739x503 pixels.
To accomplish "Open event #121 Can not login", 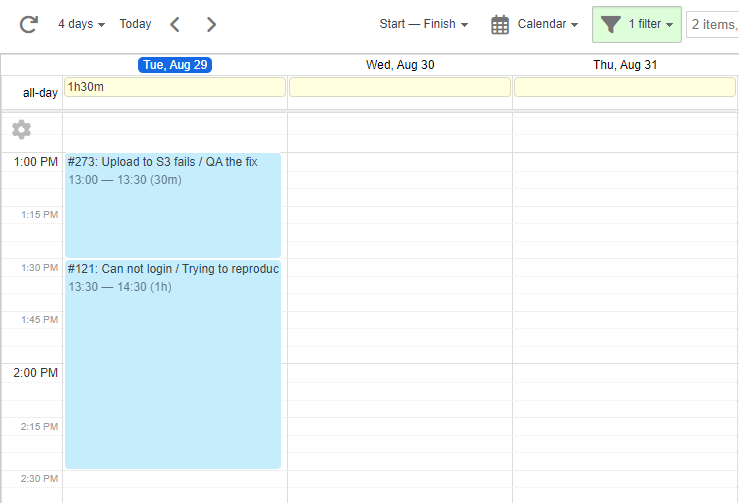I will coord(173,364).
